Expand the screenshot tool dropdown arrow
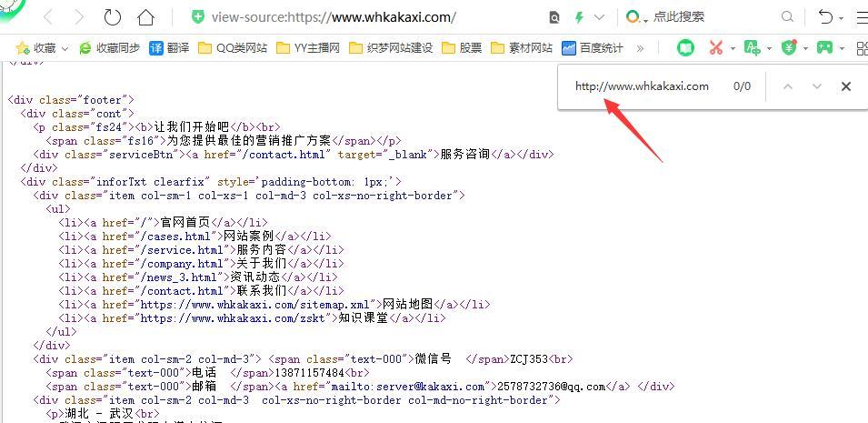The image size is (868, 423). click(733, 49)
